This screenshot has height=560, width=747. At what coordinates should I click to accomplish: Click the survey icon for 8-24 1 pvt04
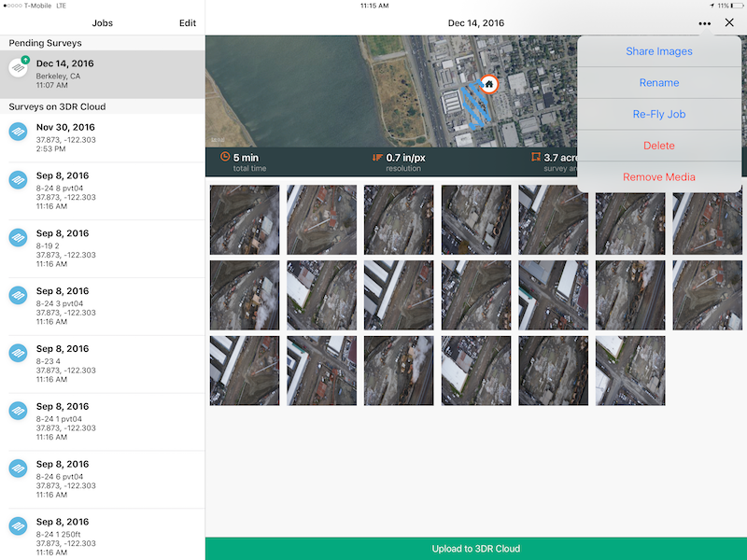[x=18, y=411]
